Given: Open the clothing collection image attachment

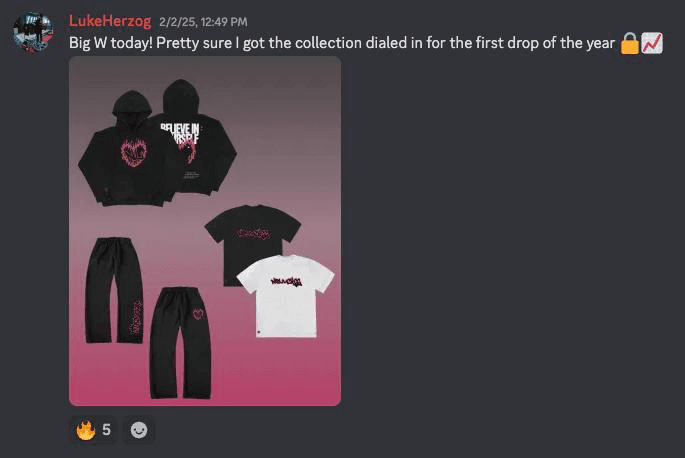Looking at the screenshot, I should point(205,231).
